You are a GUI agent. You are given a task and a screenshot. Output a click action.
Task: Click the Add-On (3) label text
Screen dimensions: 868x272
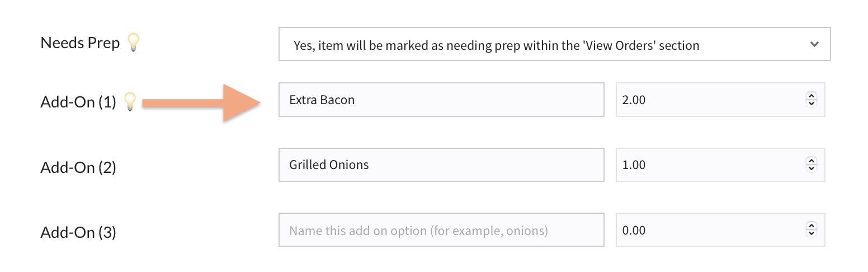coord(78,232)
